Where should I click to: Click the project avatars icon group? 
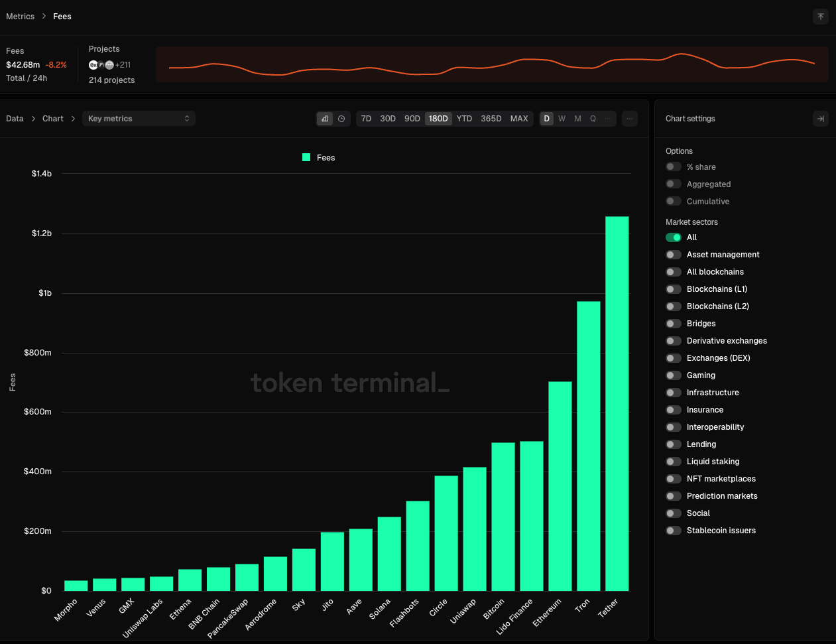(101, 65)
